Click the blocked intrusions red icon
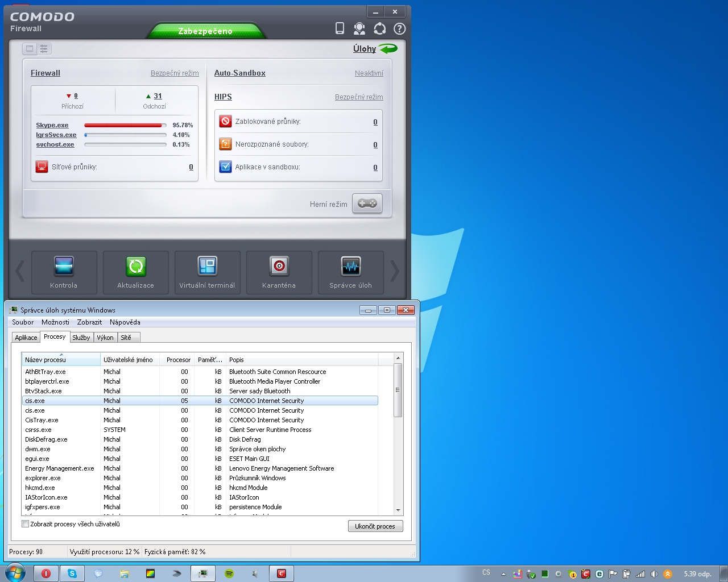Image resolution: width=728 pixels, height=582 pixels. point(226,121)
